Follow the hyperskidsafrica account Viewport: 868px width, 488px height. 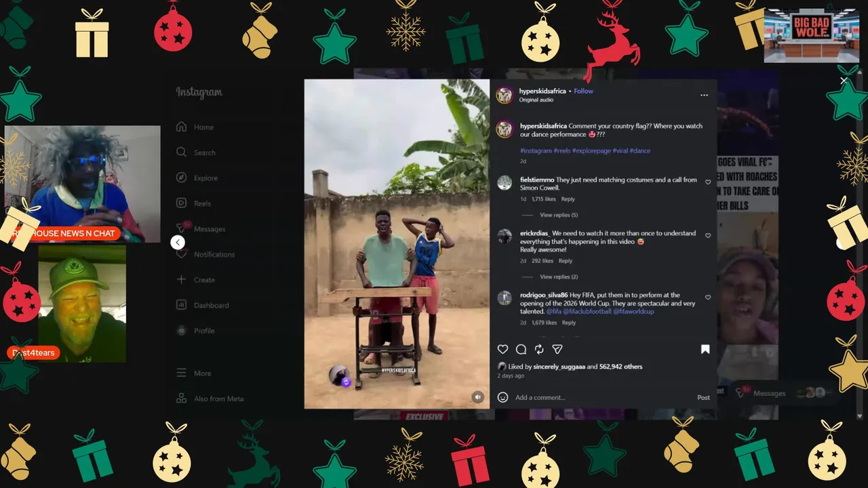[x=583, y=91]
